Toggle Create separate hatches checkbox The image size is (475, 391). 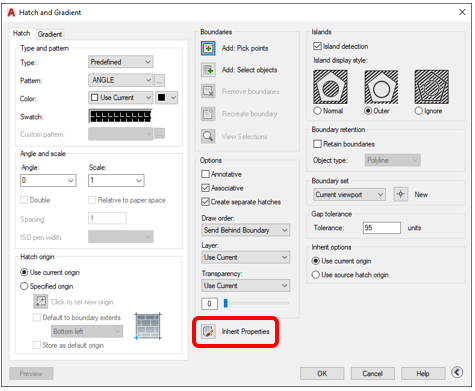205,202
